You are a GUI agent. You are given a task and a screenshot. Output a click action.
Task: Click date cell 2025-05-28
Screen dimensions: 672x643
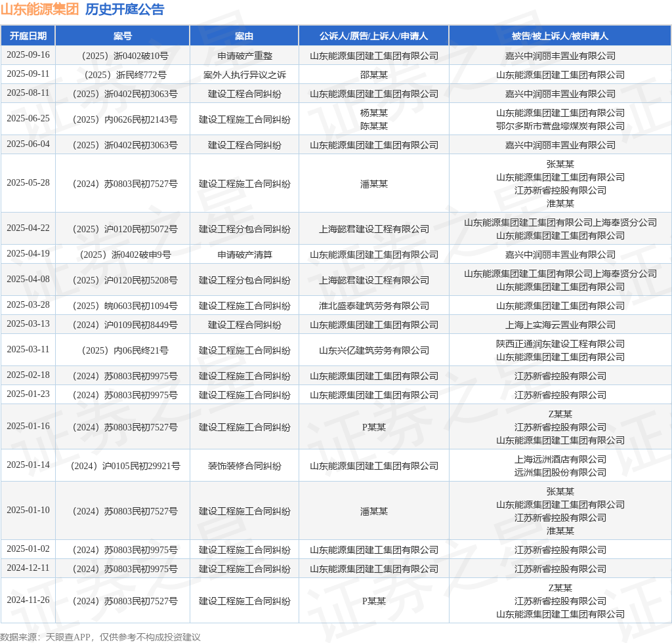pyautogui.click(x=28, y=182)
